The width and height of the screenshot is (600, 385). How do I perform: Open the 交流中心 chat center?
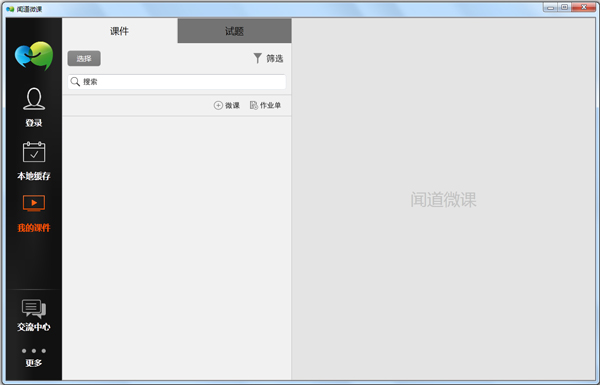pyautogui.click(x=34, y=315)
